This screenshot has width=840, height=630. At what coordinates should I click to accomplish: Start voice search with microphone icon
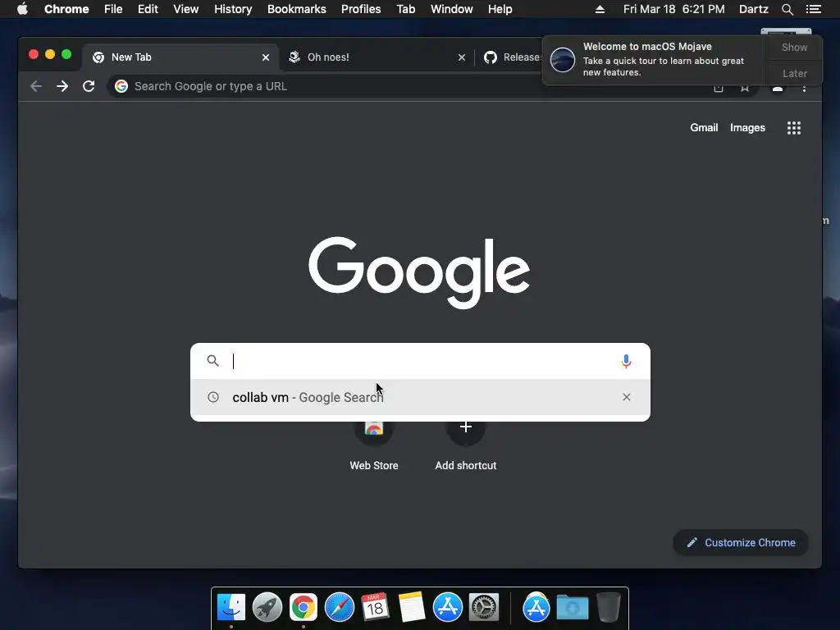[x=626, y=362]
